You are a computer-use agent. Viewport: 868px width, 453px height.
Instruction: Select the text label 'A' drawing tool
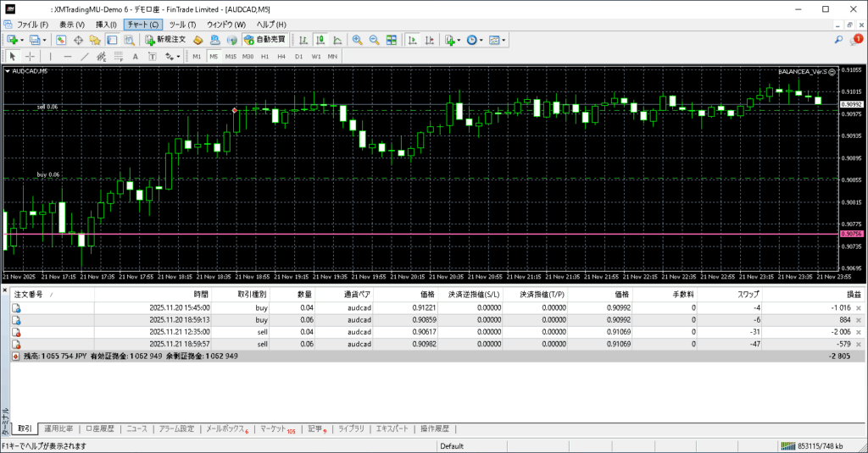pyautogui.click(x=136, y=57)
